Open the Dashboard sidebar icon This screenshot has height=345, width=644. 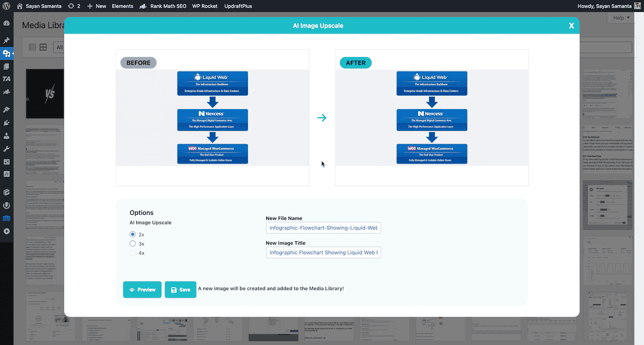7,24
